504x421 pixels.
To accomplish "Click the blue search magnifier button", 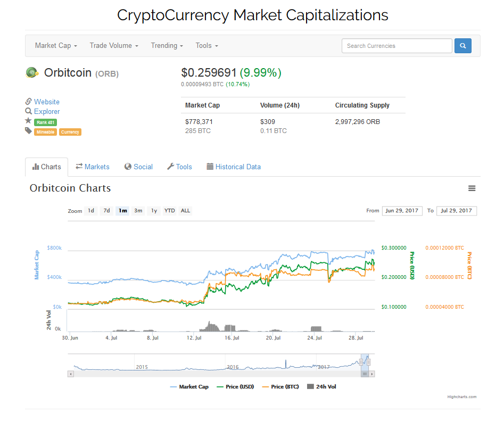I will (x=462, y=46).
